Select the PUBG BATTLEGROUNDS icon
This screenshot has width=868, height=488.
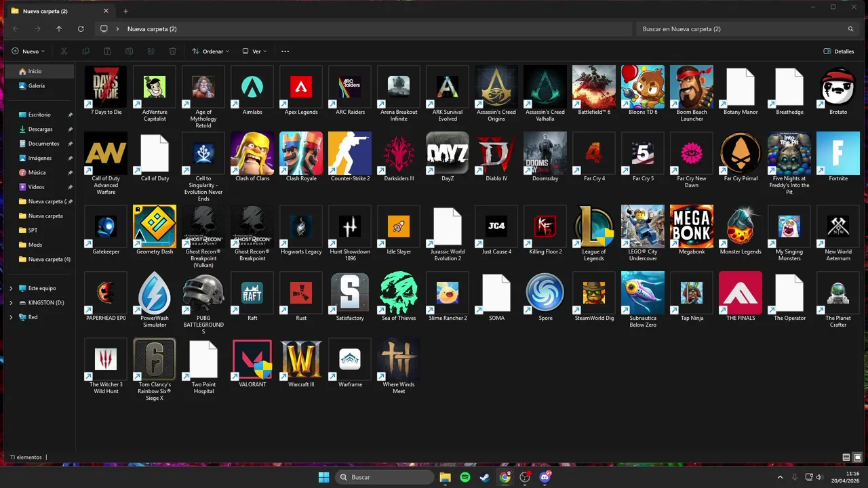click(203, 293)
